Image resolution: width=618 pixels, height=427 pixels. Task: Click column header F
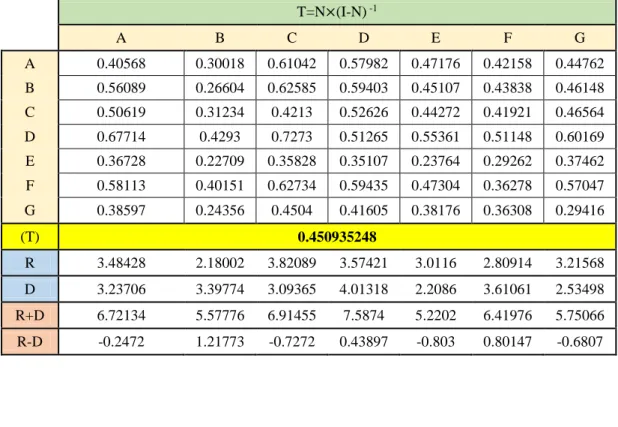click(508, 38)
